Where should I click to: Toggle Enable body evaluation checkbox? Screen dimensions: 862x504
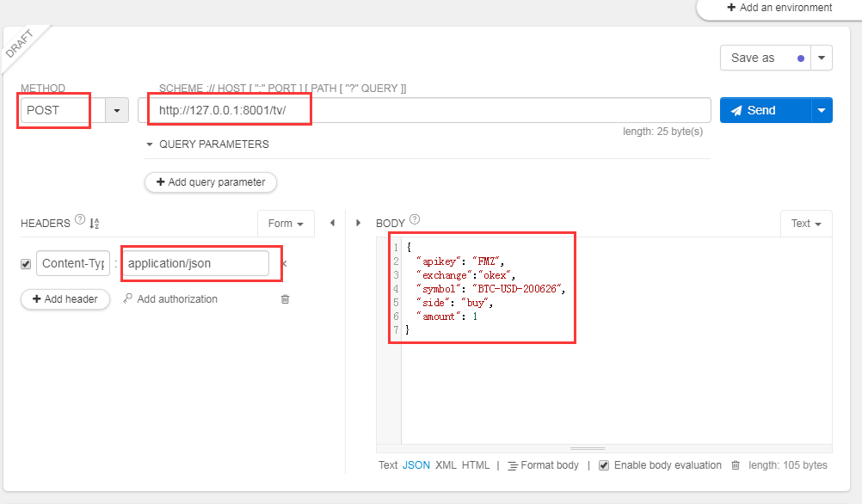(604, 465)
